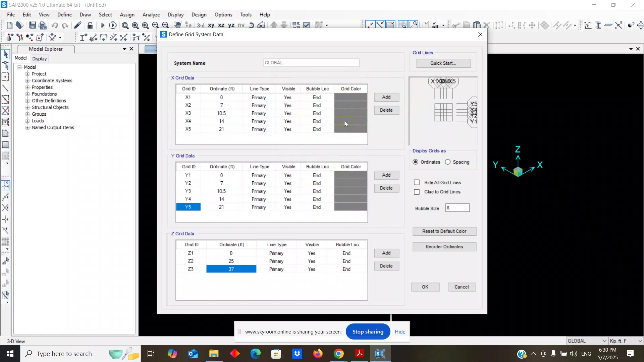The image size is (644, 362).
Task: Click the 3-d view toolbar button
Action: tap(201, 25)
